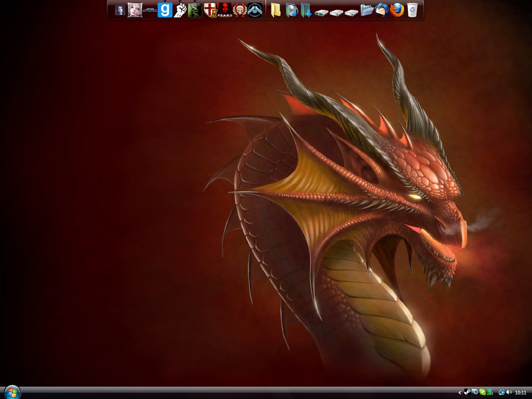Image resolution: width=532 pixels, height=399 pixels.
Task: Click the 10:11 taskbar clock
Action: pyautogui.click(x=521, y=392)
